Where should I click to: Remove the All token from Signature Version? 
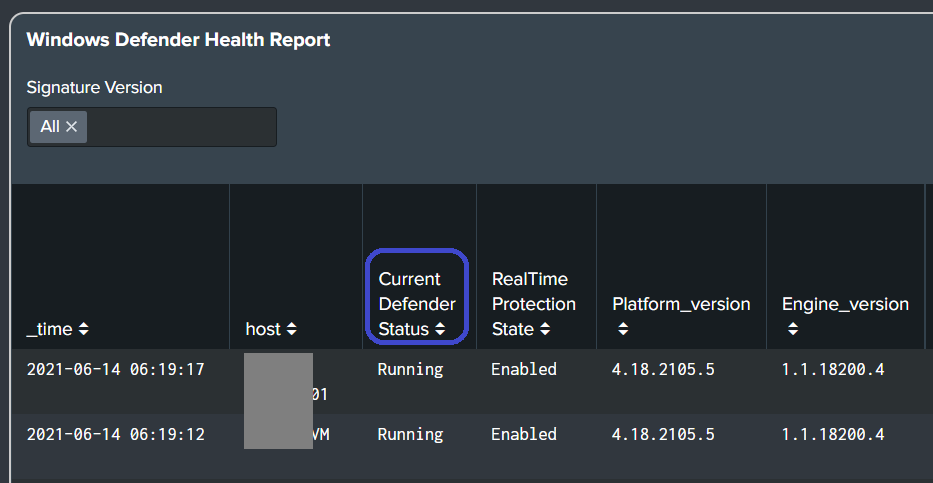71,127
